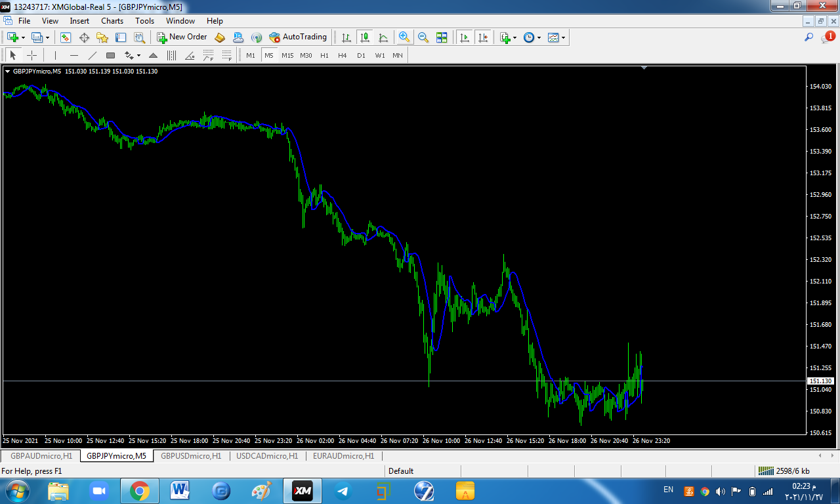Expand the templates dropdown arrow
This screenshot has width=840, height=504.
pos(563,37)
